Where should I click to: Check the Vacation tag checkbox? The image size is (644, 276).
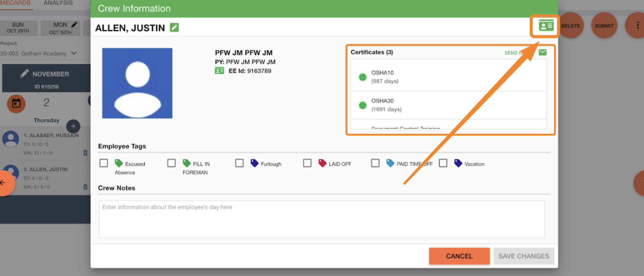pyautogui.click(x=443, y=163)
